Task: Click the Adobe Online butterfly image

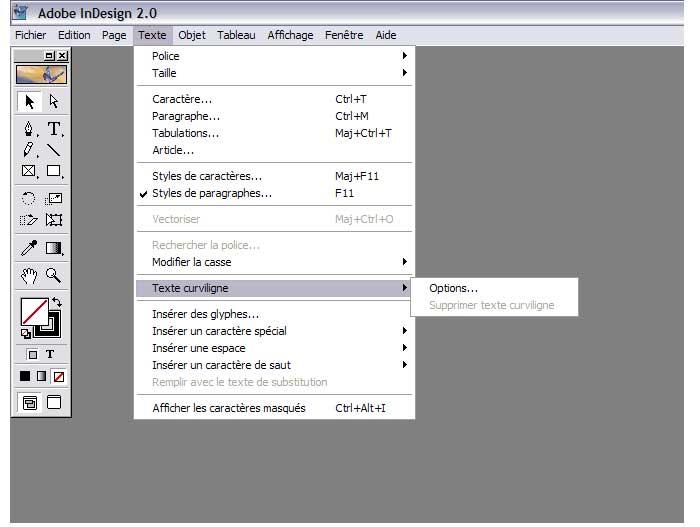Action: point(41,74)
